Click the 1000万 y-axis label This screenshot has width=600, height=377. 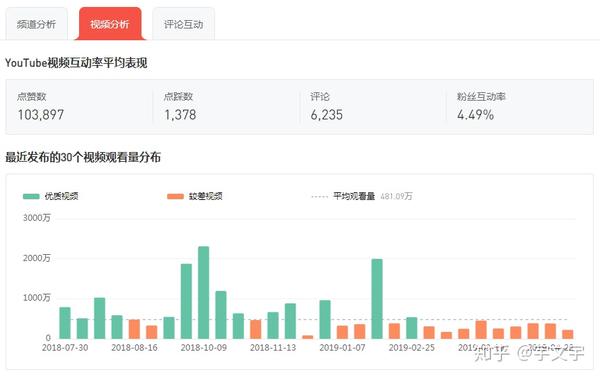[x=37, y=298]
